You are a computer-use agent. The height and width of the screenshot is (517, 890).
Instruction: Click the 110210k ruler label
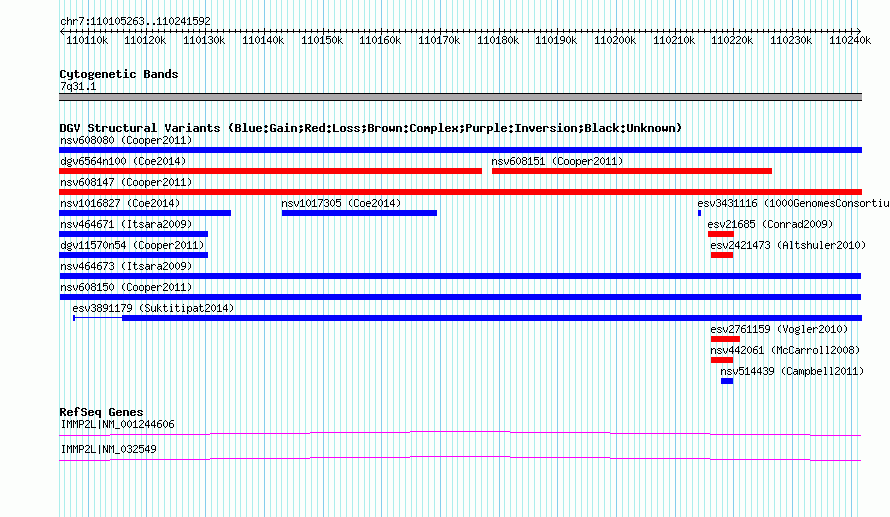674,40
